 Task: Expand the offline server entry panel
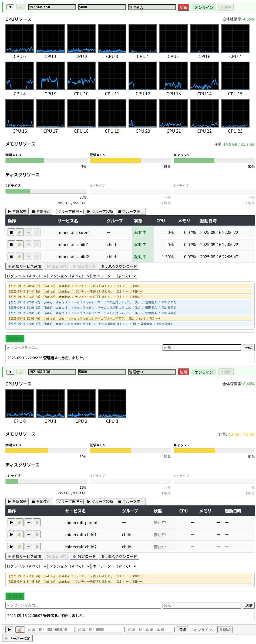pyautogui.click(x=9, y=629)
